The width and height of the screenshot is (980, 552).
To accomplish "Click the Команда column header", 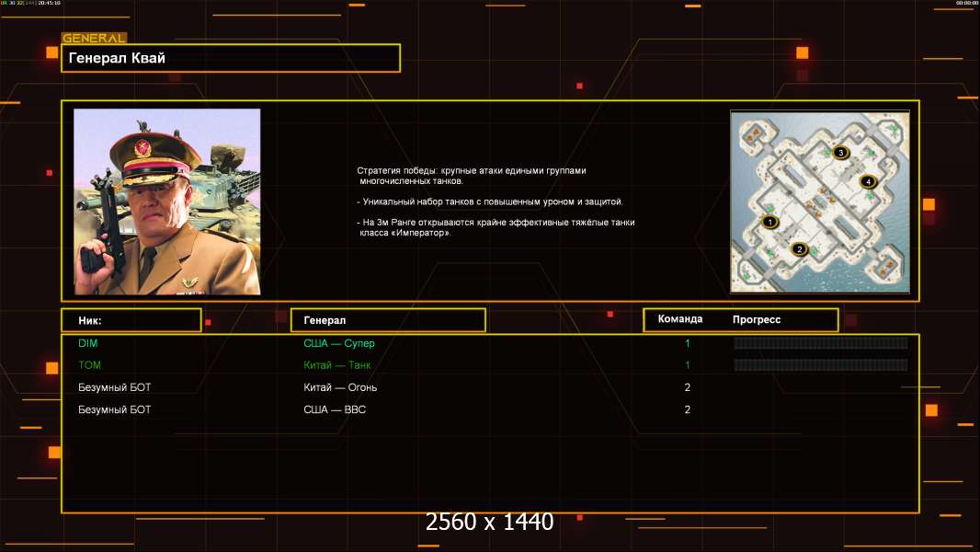I will click(x=680, y=319).
